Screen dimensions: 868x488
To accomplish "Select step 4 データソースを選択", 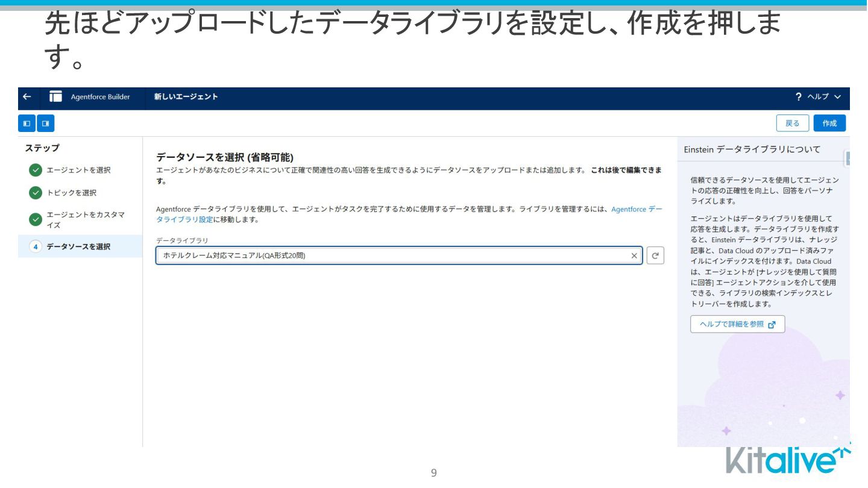I will 80,246.
